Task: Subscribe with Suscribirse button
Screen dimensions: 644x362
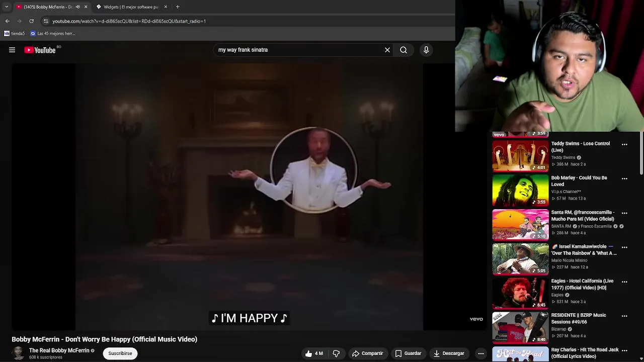Action: pos(120,353)
